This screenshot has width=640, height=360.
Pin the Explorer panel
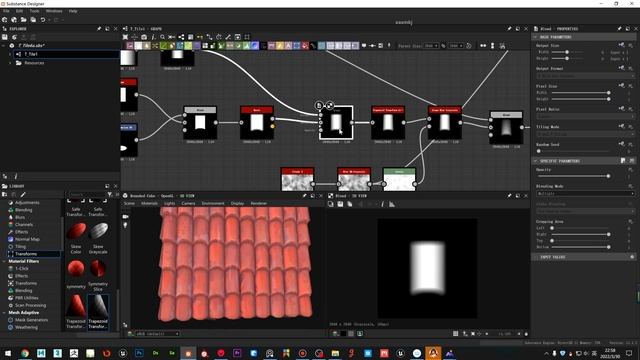(99, 29)
